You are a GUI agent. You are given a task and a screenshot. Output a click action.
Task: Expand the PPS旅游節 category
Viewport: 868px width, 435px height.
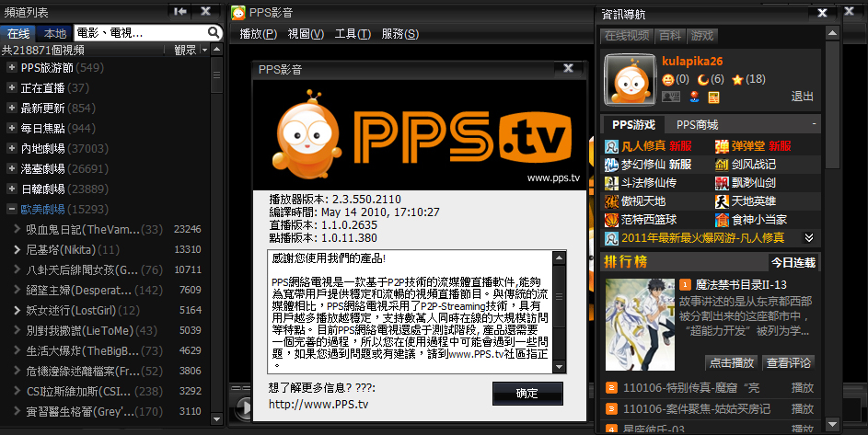tap(11, 67)
